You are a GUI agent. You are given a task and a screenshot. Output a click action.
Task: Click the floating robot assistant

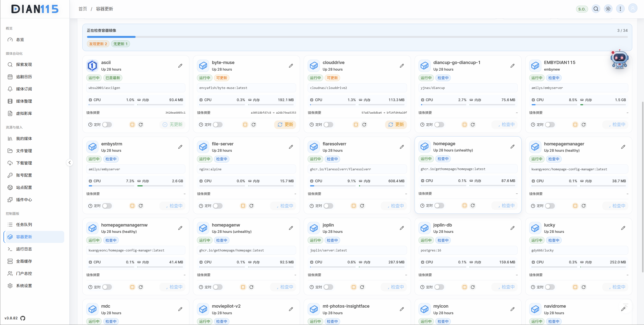pos(619,59)
